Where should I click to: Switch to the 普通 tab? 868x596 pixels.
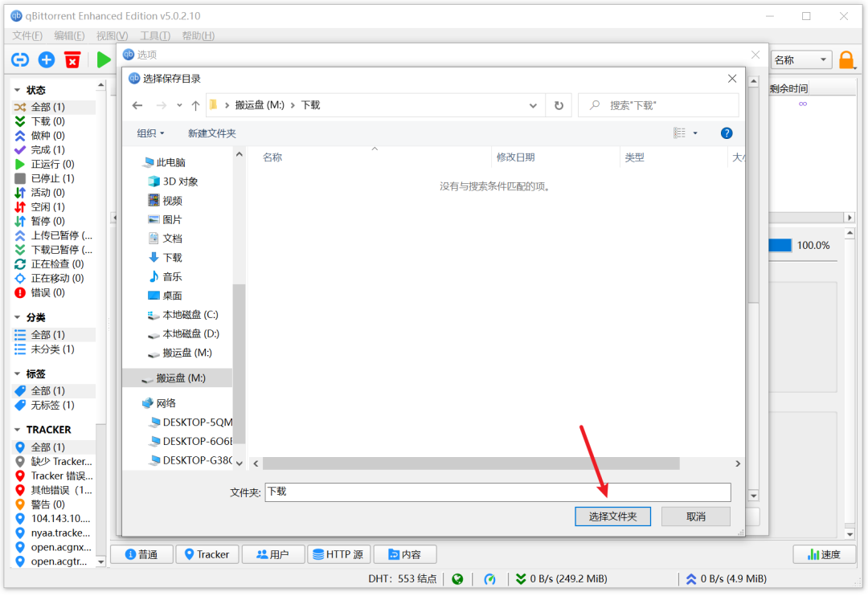(141, 554)
